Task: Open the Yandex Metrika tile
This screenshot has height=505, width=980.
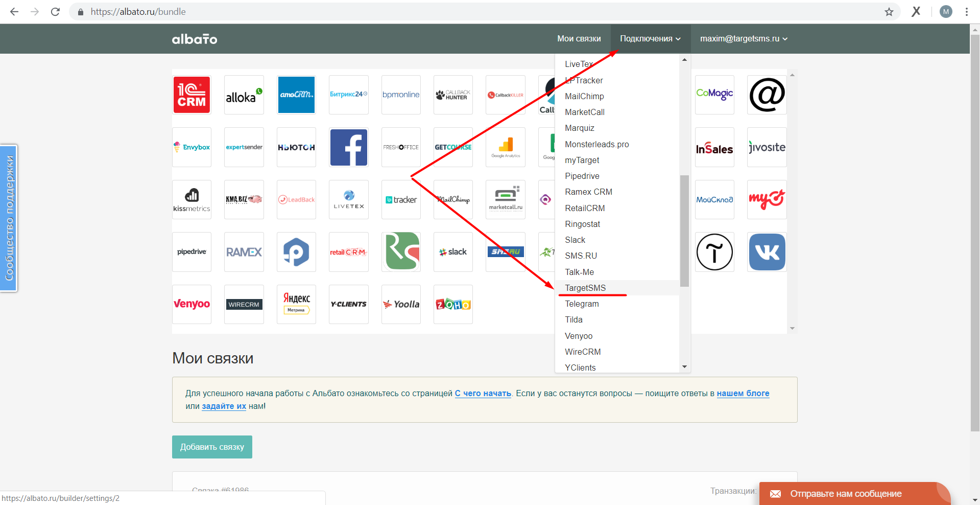Action: (x=296, y=304)
